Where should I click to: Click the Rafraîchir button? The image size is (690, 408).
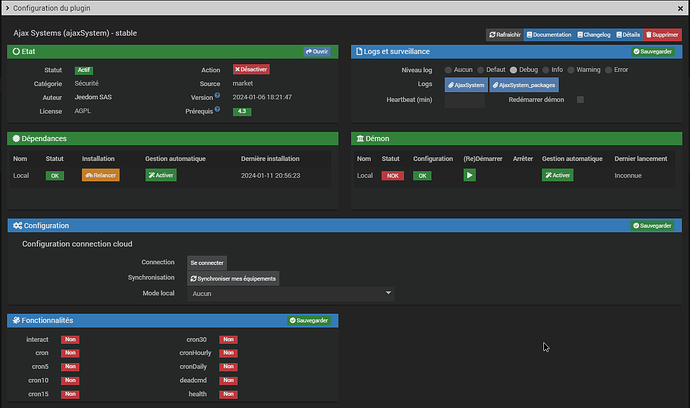point(505,35)
